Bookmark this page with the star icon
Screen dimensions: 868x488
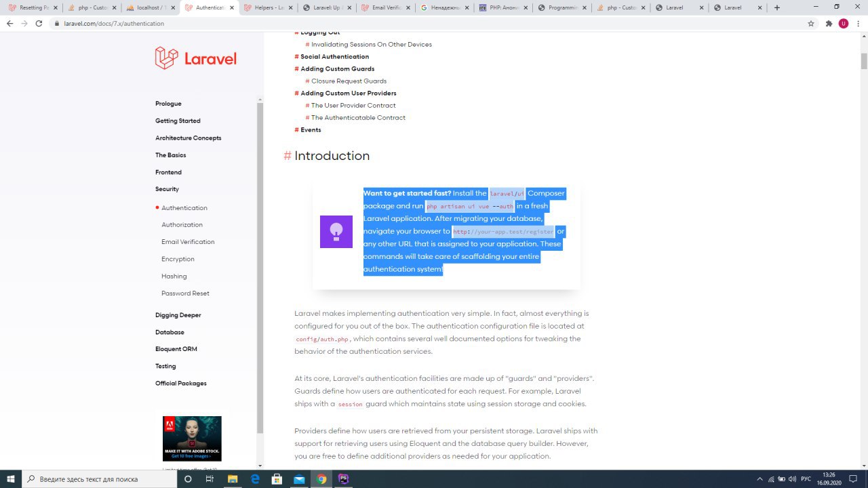[x=811, y=23]
